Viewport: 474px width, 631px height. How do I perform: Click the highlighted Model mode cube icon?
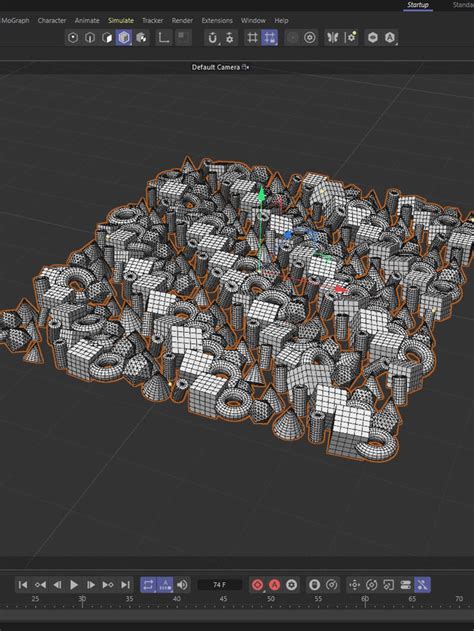tap(124, 38)
